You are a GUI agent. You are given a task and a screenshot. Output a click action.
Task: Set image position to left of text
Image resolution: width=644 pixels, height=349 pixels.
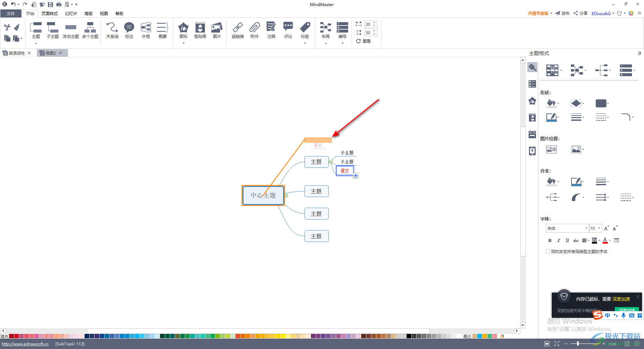point(551,149)
